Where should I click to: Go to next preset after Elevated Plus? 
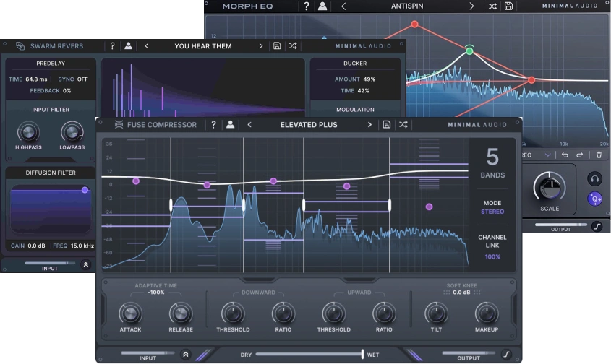(x=369, y=125)
